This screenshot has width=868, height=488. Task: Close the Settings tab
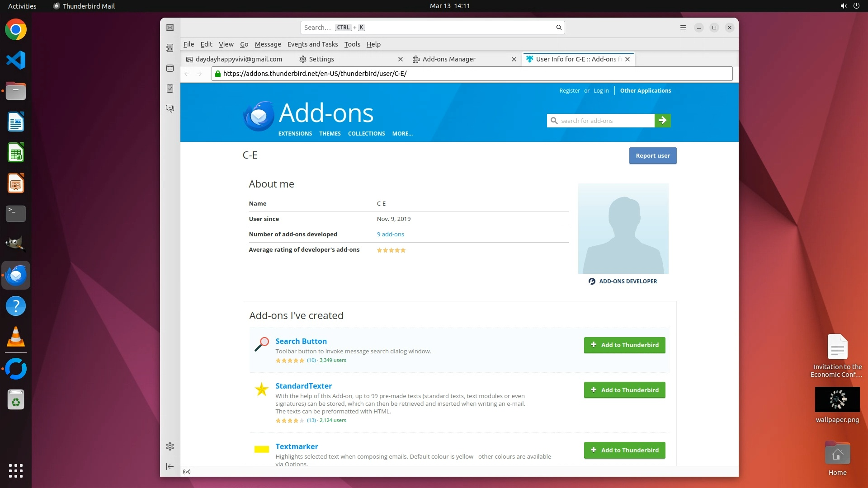tap(400, 59)
